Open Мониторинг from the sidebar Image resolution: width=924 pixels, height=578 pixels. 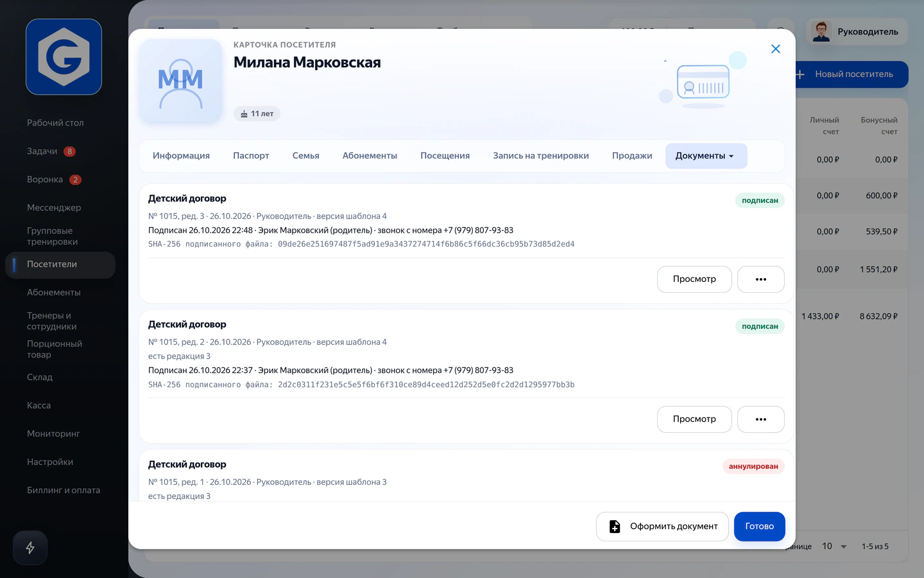[x=53, y=433]
